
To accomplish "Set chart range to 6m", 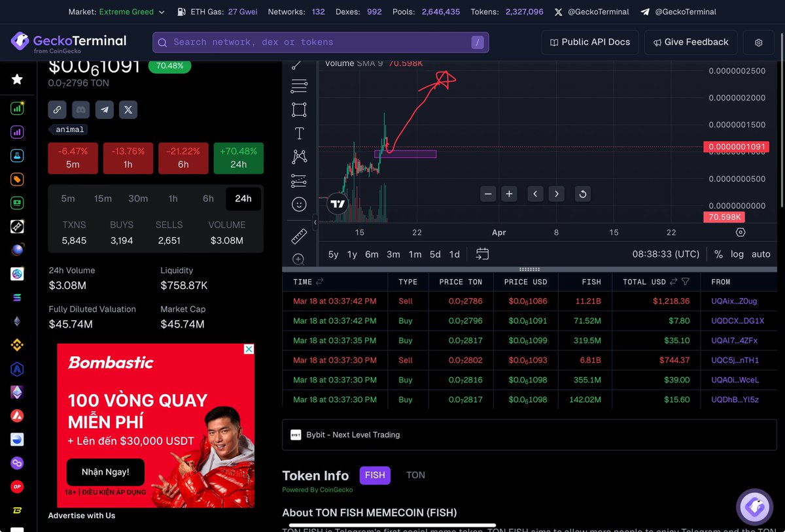I will click(x=372, y=254).
